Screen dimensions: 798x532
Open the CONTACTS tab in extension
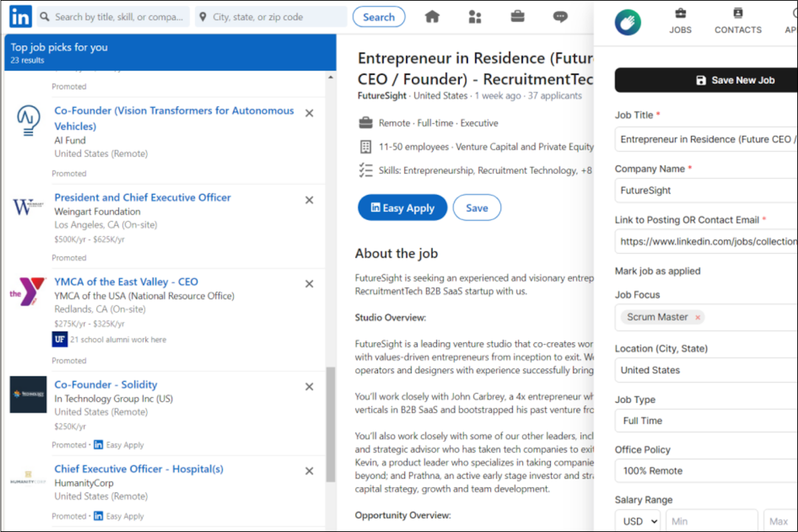click(x=738, y=21)
